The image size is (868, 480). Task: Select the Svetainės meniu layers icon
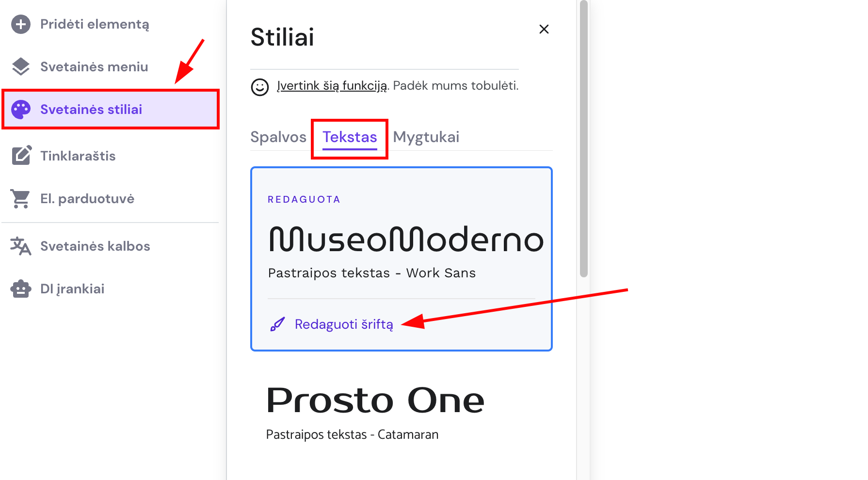[20, 66]
